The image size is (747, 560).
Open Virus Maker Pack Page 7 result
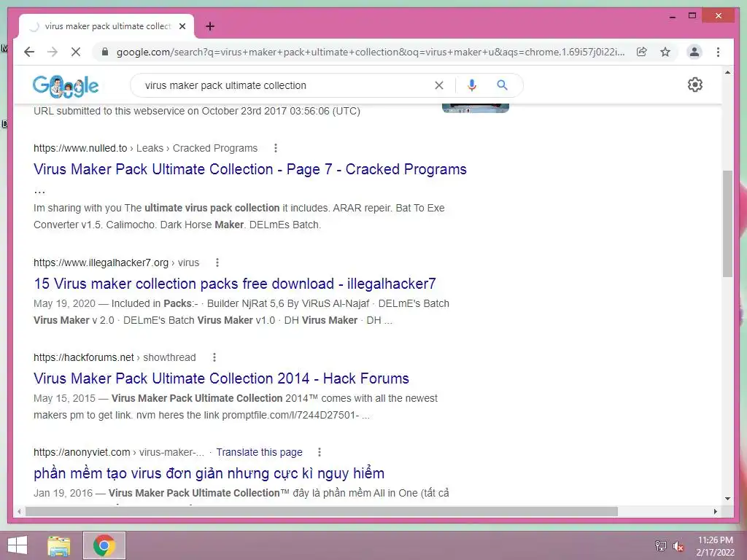[250, 169]
